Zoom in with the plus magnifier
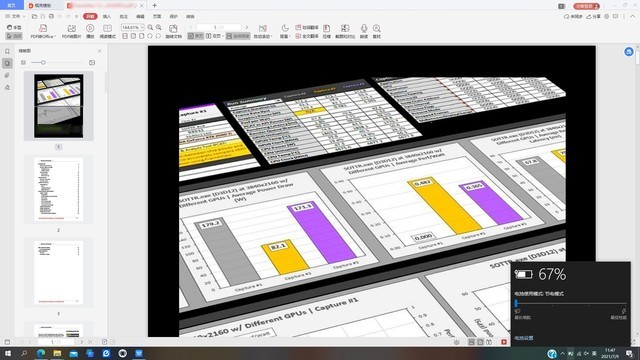 click(159, 27)
